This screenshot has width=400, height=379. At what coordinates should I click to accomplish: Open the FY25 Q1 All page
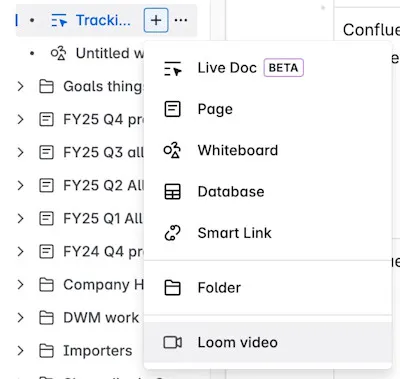click(x=103, y=218)
